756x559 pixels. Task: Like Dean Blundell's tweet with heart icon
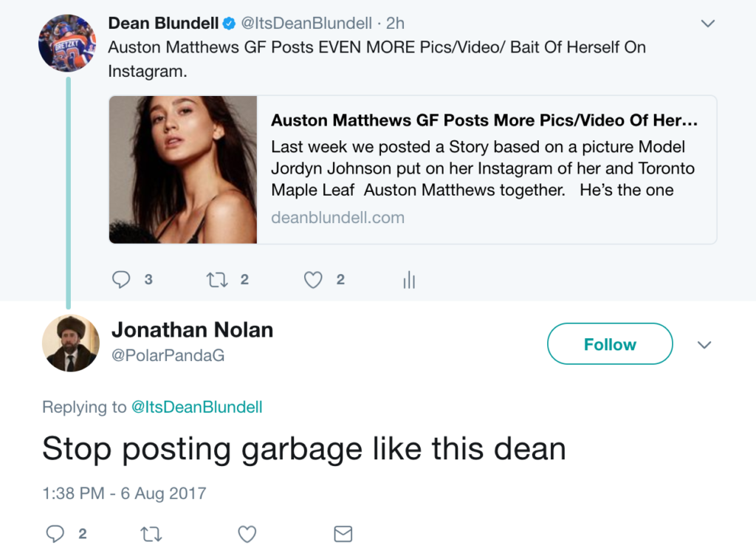(x=313, y=280)
